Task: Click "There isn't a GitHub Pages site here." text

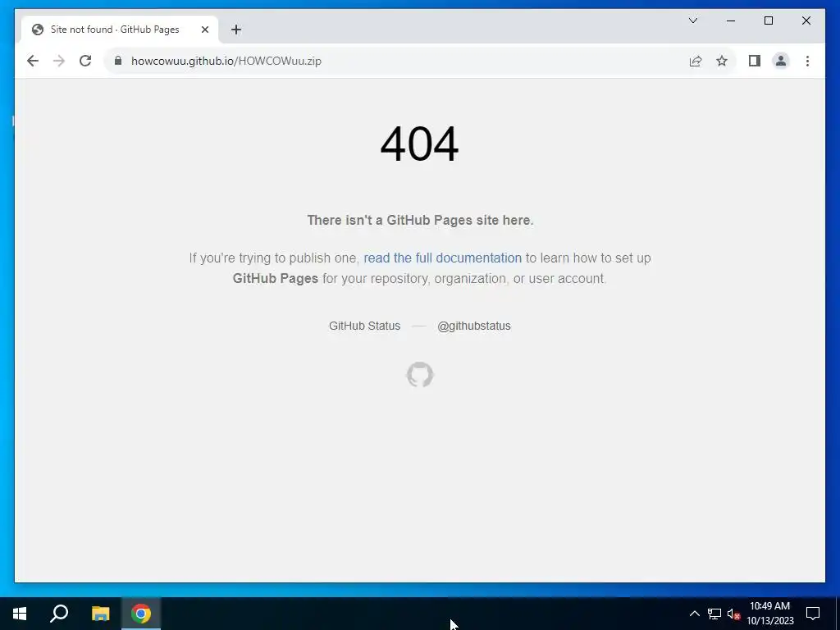Action: tap(420, 220)
